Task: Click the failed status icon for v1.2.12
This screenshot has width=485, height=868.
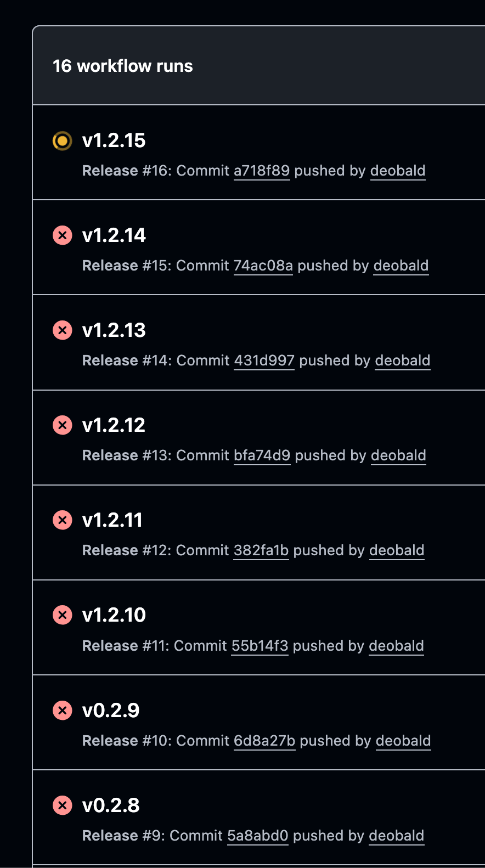Action: pyautogui.click(x=62, y=425)
